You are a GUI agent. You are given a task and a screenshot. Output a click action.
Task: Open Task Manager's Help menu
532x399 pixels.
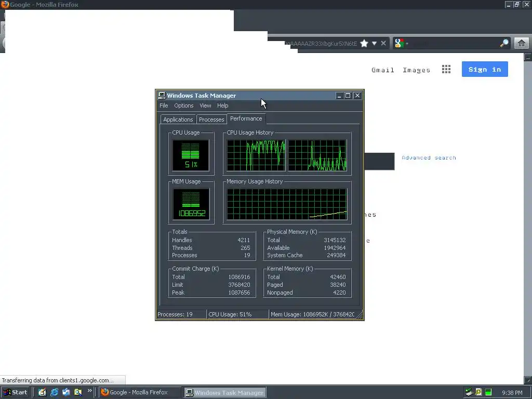click(x=222, y=105)
